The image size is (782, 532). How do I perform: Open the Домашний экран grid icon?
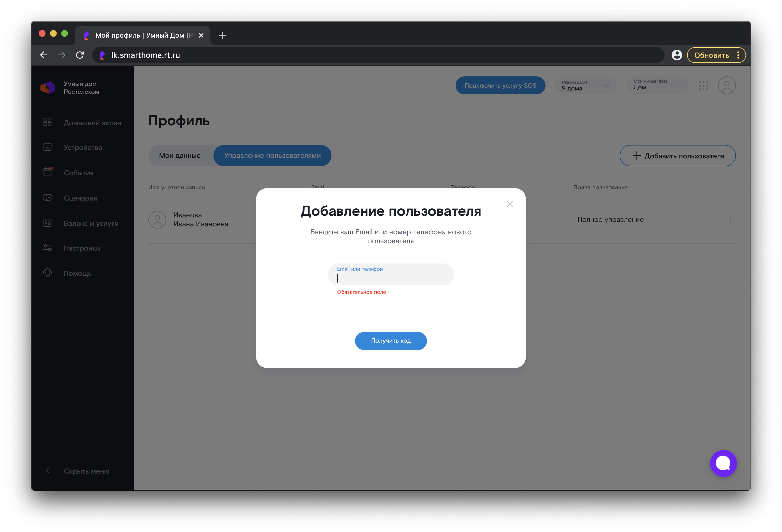point(47,122)
